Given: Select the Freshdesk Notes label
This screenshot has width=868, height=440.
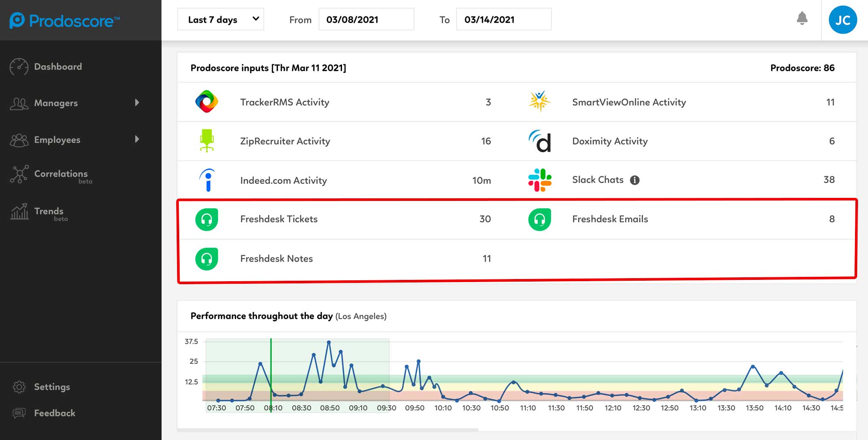Looking at the screenshot, I should pos(276,259).
